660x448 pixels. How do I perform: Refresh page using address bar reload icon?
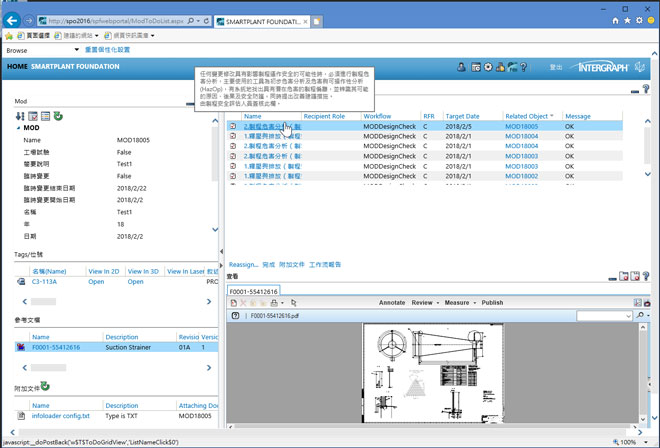[206, 21]
